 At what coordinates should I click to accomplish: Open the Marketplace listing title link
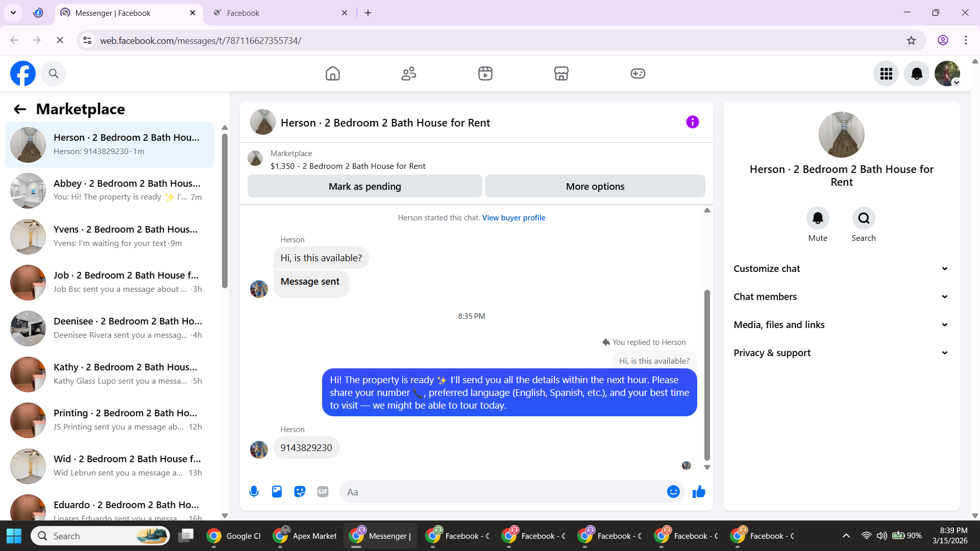pos(348,166)
